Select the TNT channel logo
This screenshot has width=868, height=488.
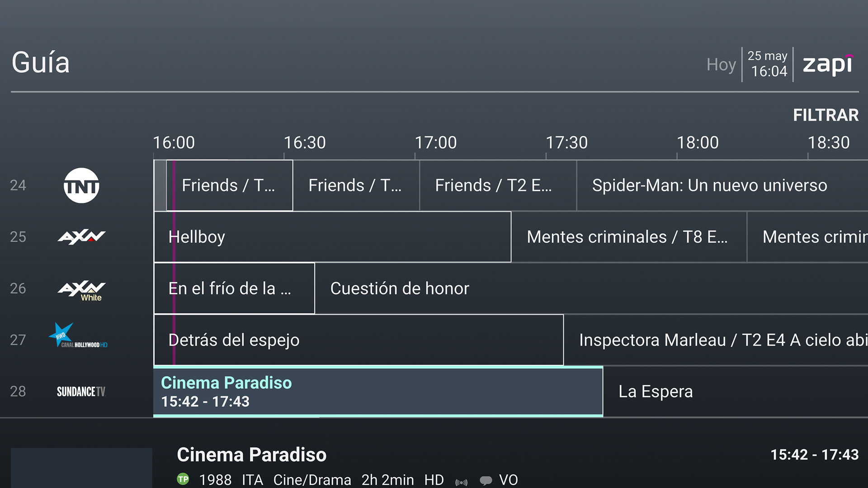(x=81, y=186)
